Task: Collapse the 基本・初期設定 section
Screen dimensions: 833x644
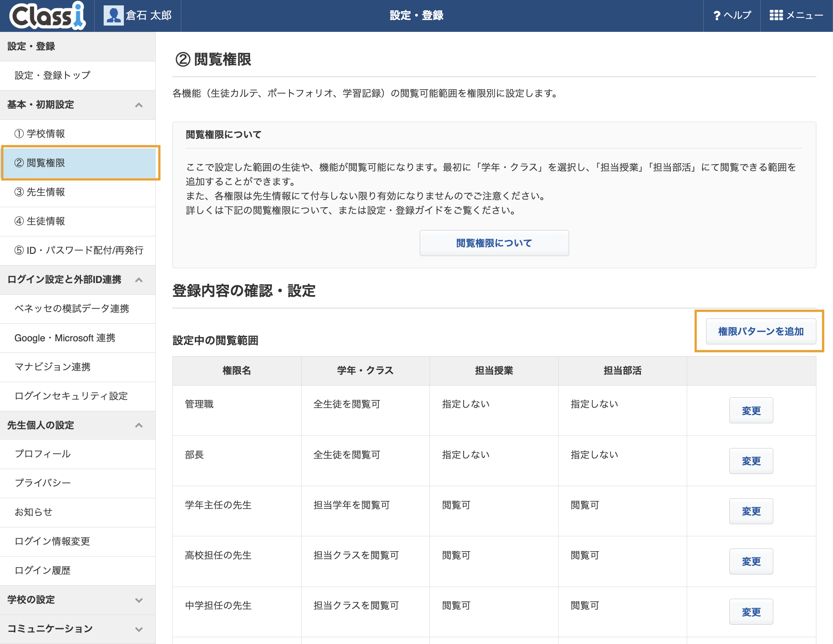Action: (x=78, y=105)
